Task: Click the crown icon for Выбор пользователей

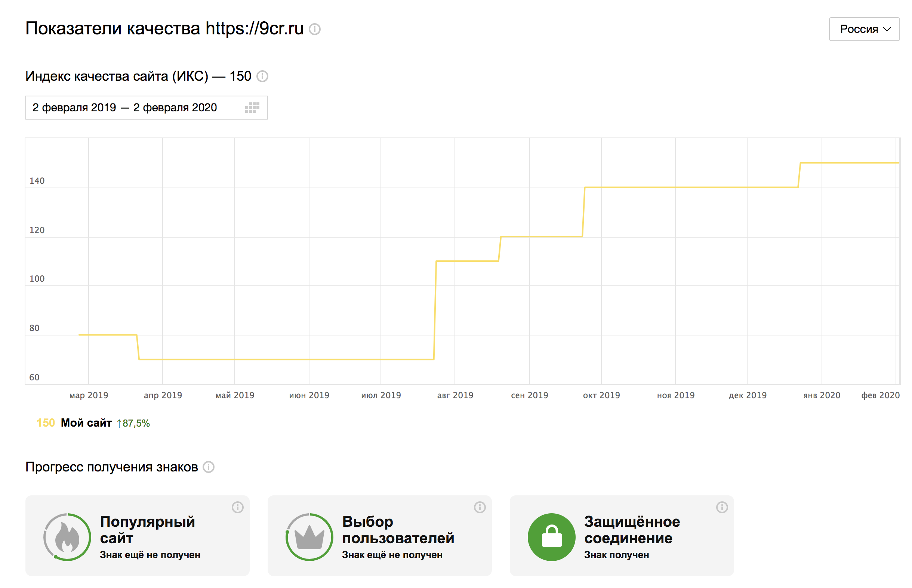Action: pos(309,537)
